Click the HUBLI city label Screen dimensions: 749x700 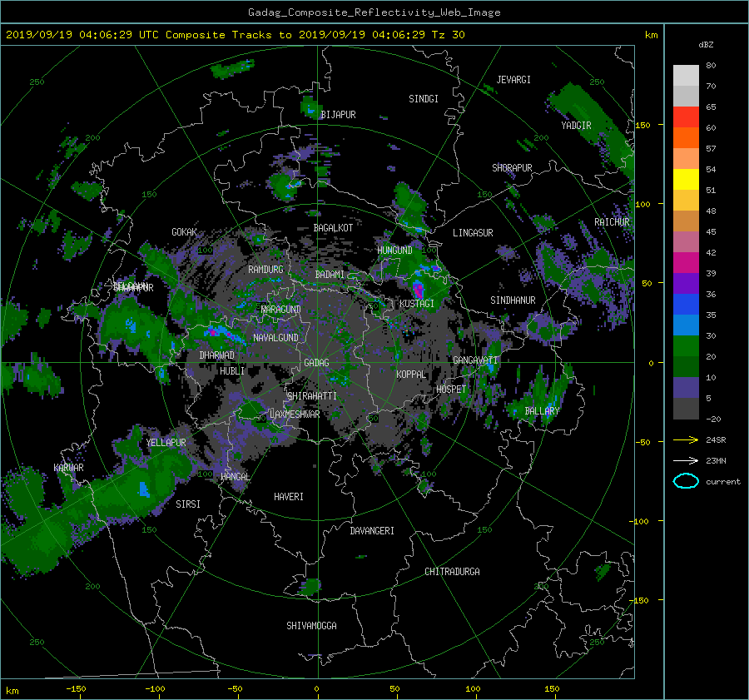click(x=232, y=371)
